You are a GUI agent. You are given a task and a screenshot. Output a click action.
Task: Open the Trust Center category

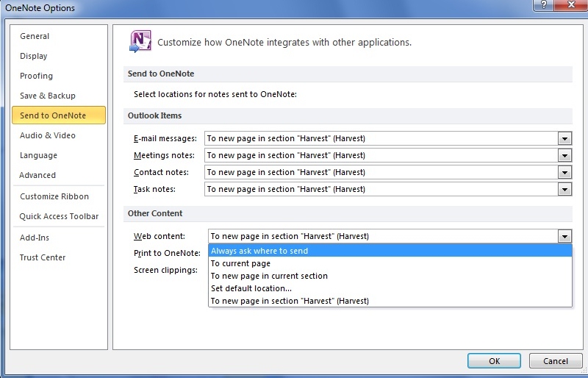tap(43, 257)
